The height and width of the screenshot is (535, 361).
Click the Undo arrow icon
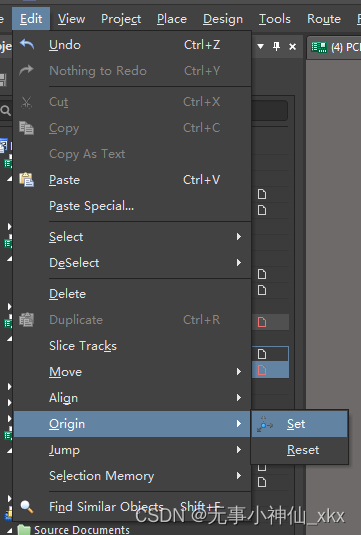tap(27, 44)
